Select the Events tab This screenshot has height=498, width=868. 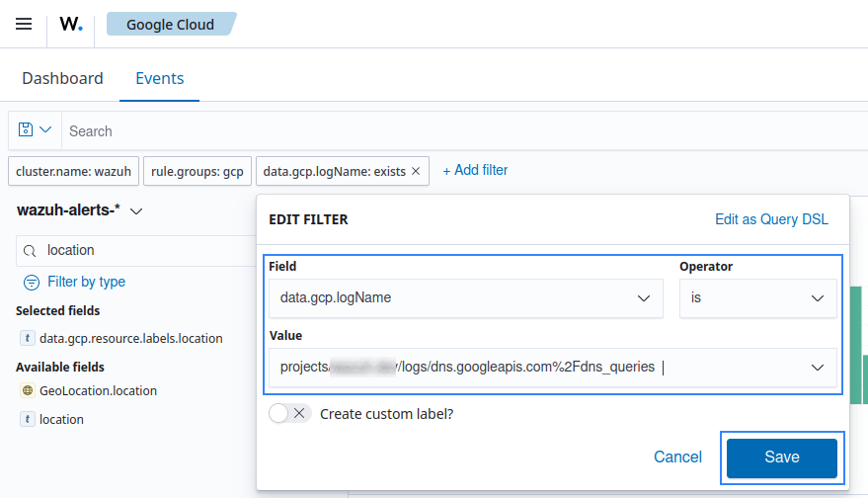pyautogui.click(x=159, y=78)
